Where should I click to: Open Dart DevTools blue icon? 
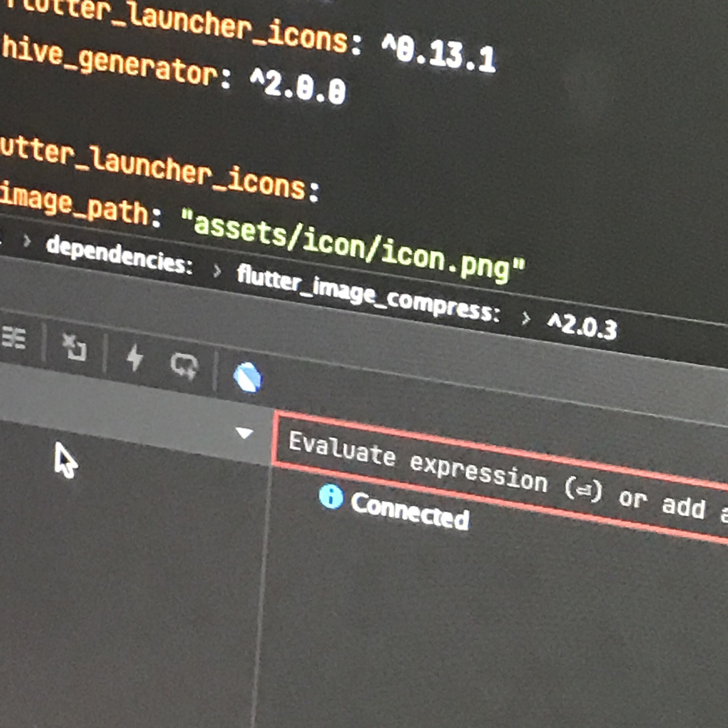(x=247, y=377)
